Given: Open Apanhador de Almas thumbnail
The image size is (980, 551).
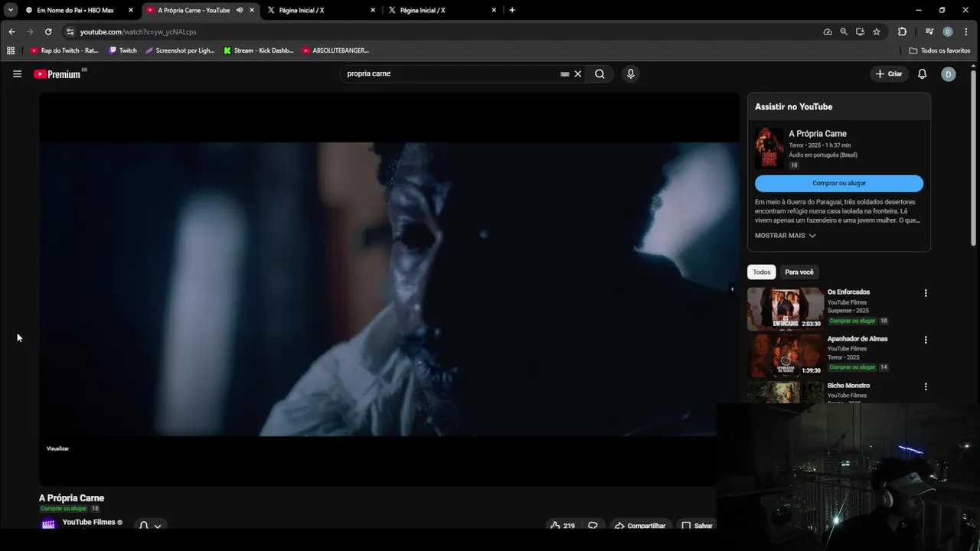Looking at the screenshot, I should click(x=786, y=355).
